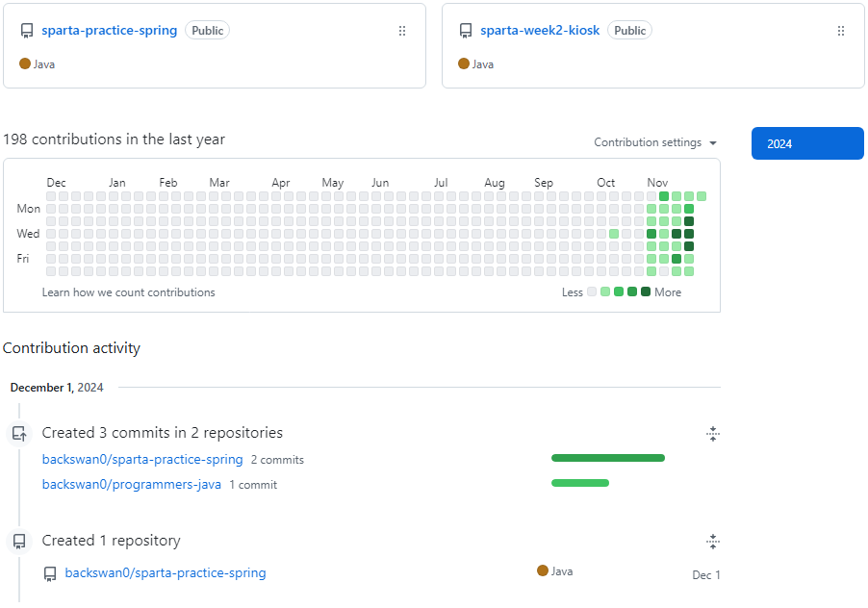Click the Mon weekday label on the graph
Viewport: 868px width, 608px height.
coord(28,209)
